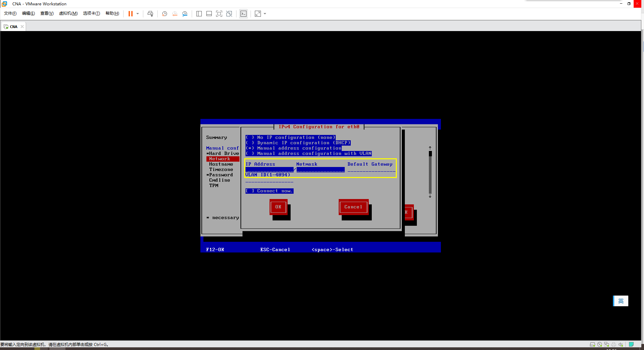Click the network adapter status icon

[607, 344]
